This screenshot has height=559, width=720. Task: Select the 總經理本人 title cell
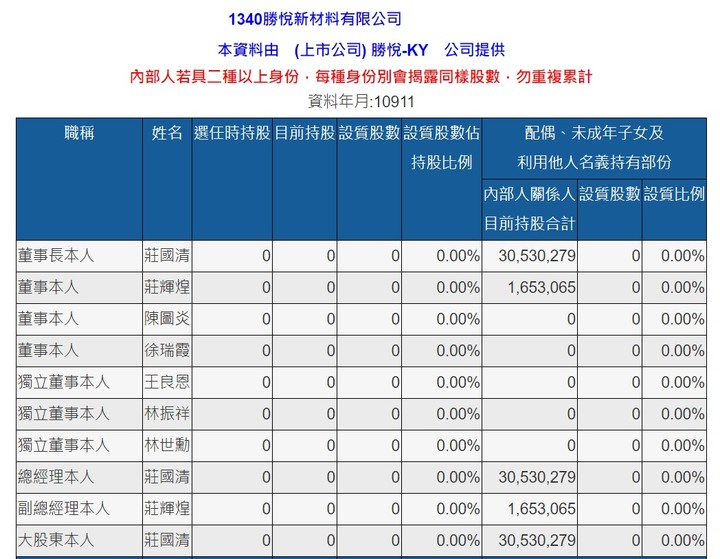[79, 477]
